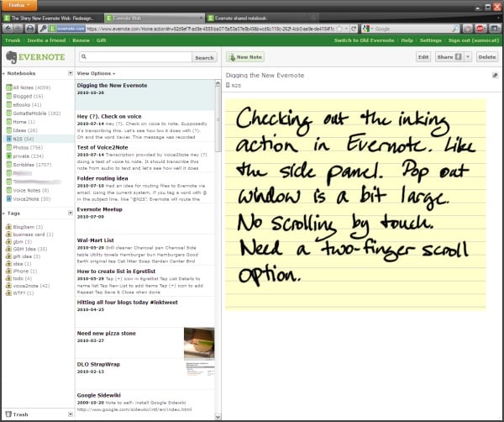Click business card tag icon
This screenshot has height=422, width=504.
[8, 235]
